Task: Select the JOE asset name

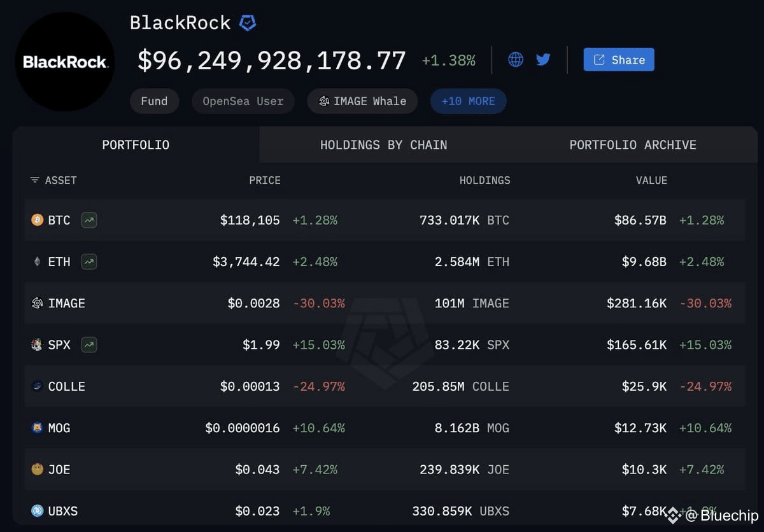Action: 59,470
